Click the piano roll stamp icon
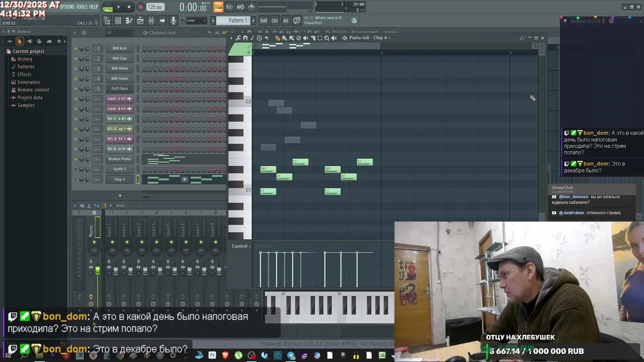This screenshot has width=644, height=362. (259, 38)
